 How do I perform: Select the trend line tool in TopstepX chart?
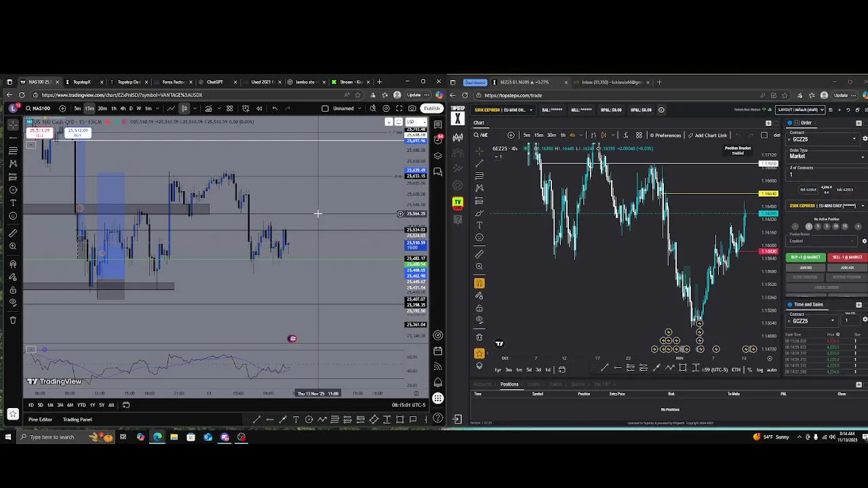(x=479, y=163)
